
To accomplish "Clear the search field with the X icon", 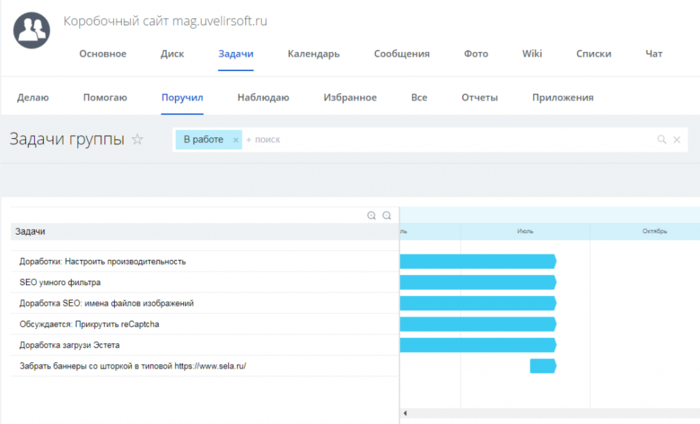I will pyautogui.click(x=677, y=140).
